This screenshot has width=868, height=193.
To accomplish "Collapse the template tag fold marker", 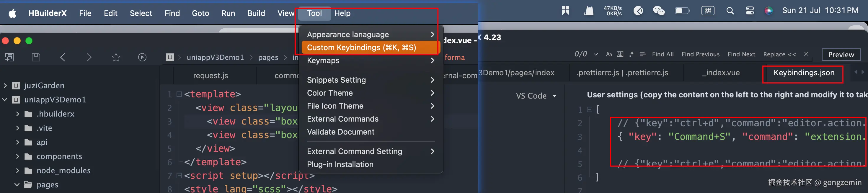I will click(179, 94).
